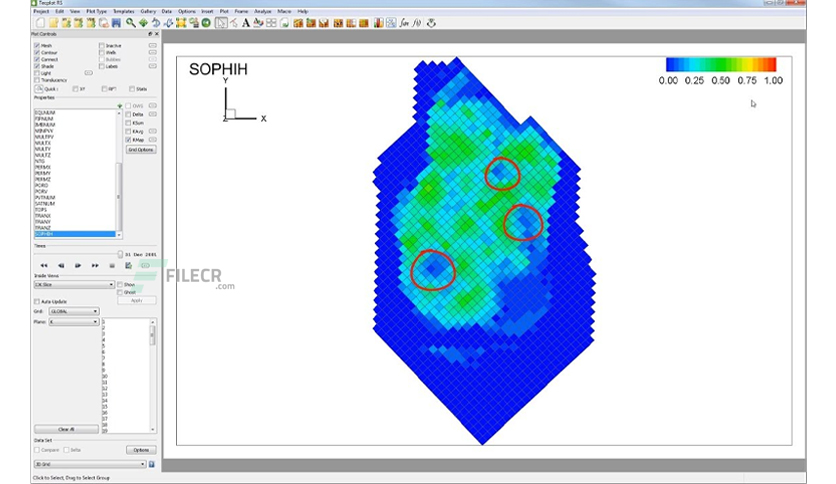Open the Gallery menu
836x484 pixels.
coord(148,11)
